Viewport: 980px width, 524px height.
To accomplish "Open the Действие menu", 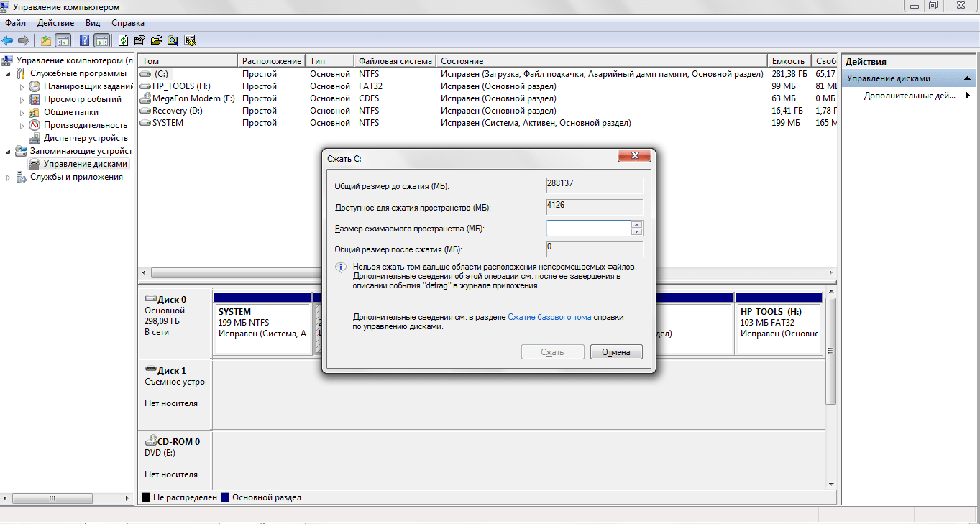I will coord(55,23).
